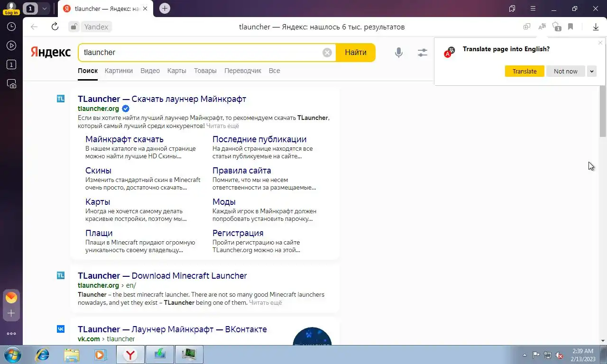Click the extensions shield icon with badge
The image size is (607, 364).
click(557, 27)
